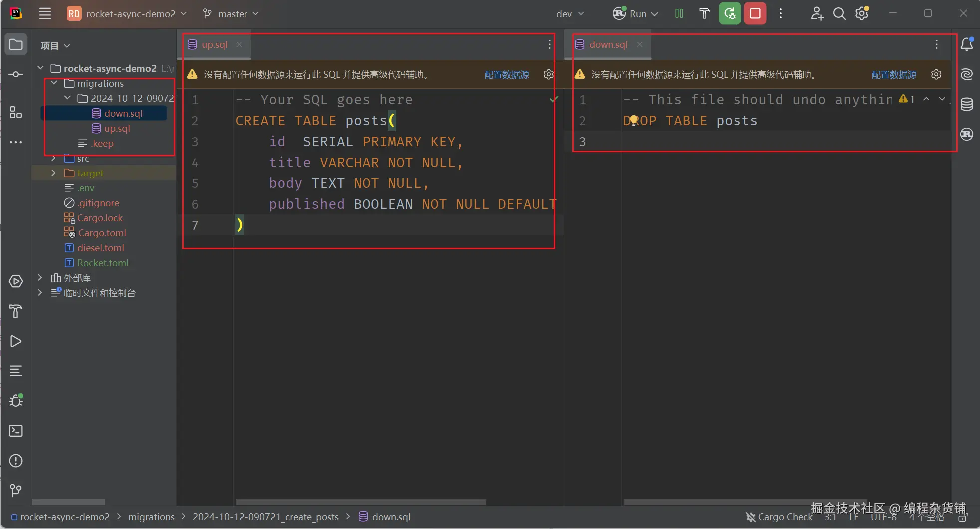This screenshot has width=980, height=529.
Task: Expand 临时文件和控制台 node
Action: click(40, 292)
